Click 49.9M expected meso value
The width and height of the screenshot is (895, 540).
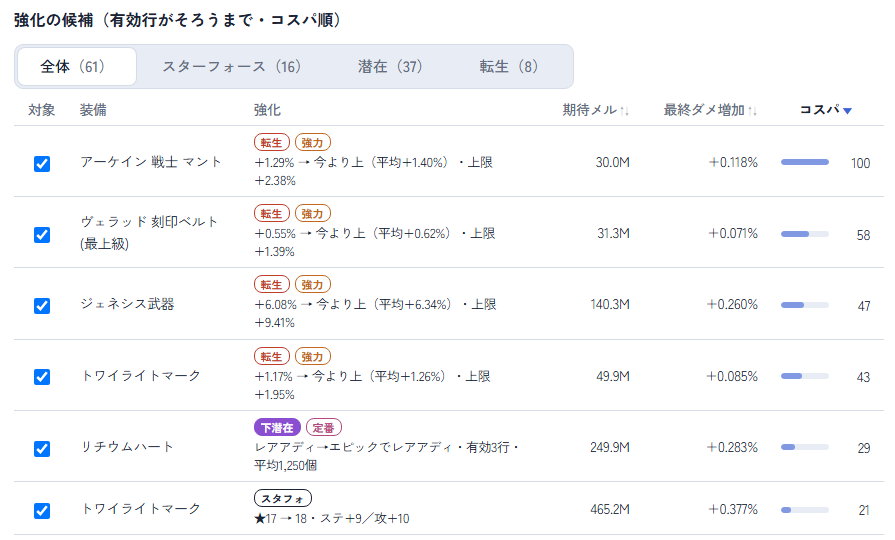[612, 377]
